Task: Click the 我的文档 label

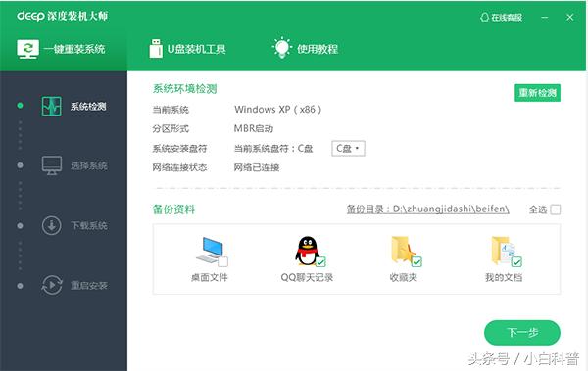Action: 504,277
